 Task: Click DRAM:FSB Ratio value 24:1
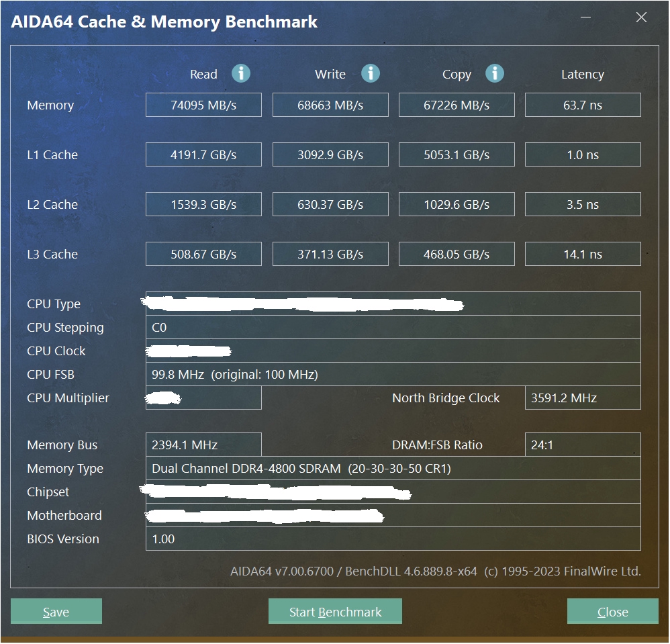[x=583, y=445]
